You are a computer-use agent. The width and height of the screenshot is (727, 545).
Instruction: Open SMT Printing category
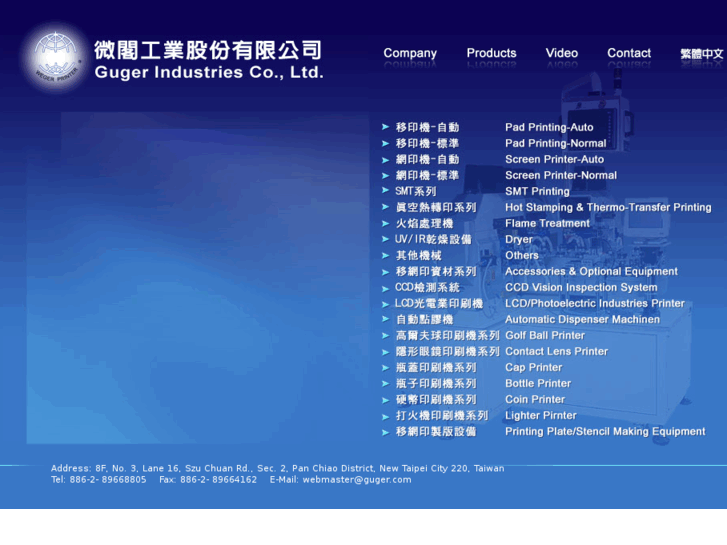tap(537, 191)
